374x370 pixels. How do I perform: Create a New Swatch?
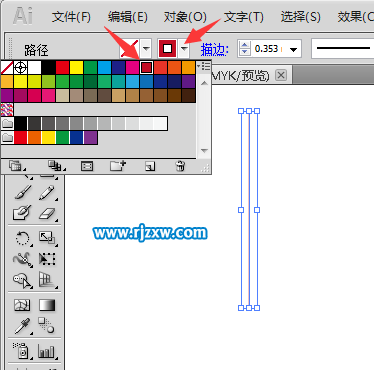[150, 166]
